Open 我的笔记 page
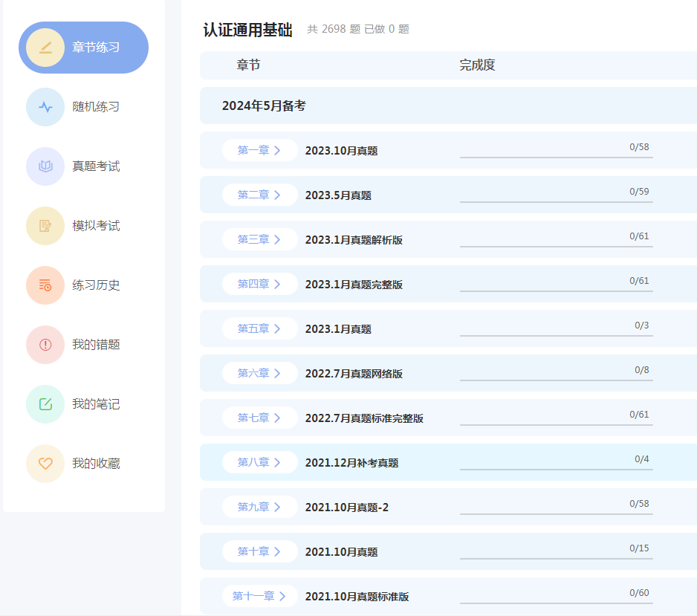The width and height of the screenshot is (697, 616). click(96, 404)
